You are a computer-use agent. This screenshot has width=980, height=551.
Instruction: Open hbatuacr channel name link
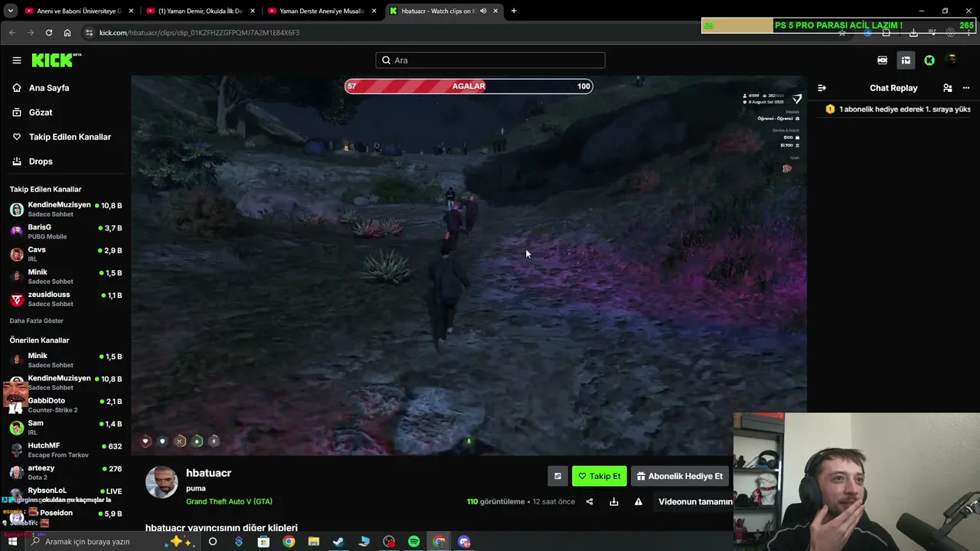[208, 474]
